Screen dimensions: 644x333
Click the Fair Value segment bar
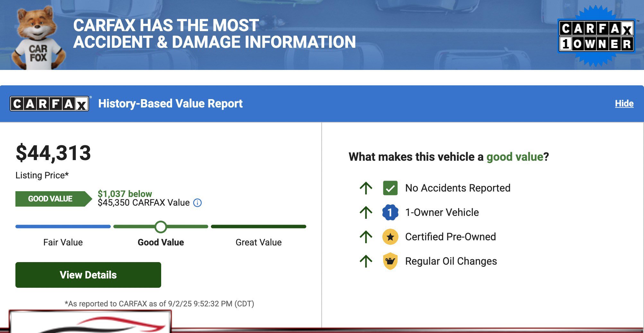click(63, 226)
